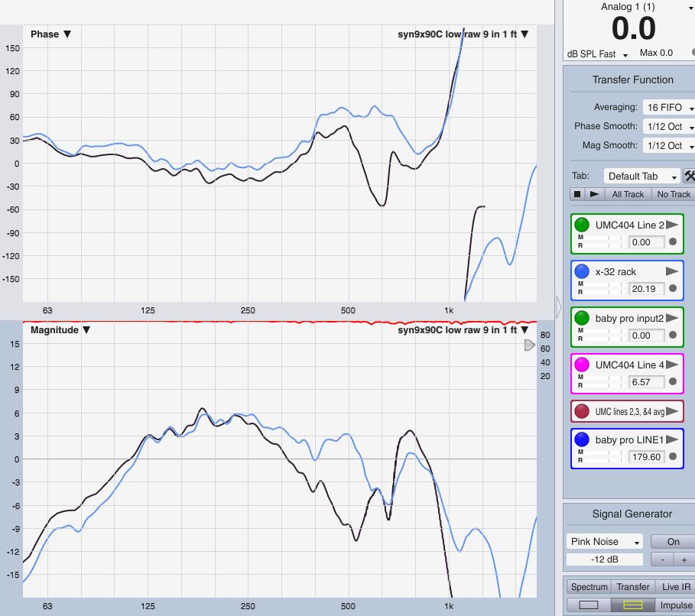The image size is (695, 616).
Task: Click the large 0.0 SPL meter readout
Action: click(633, 28)
